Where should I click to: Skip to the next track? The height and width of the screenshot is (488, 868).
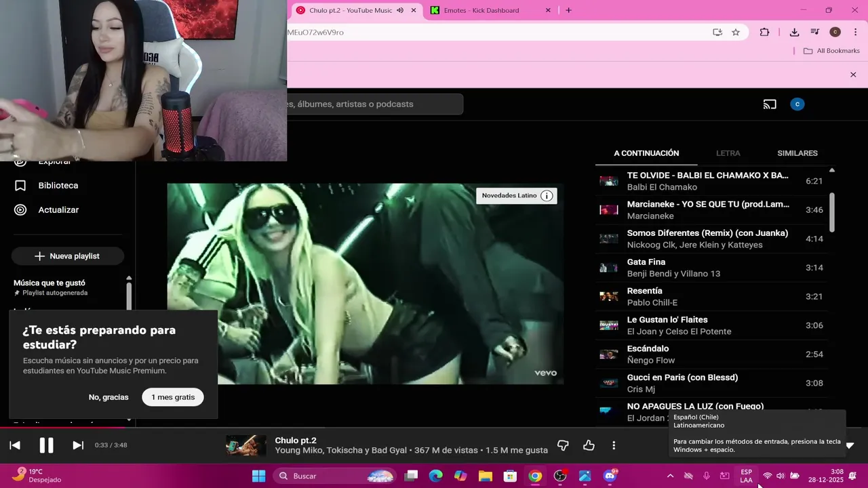78,445
